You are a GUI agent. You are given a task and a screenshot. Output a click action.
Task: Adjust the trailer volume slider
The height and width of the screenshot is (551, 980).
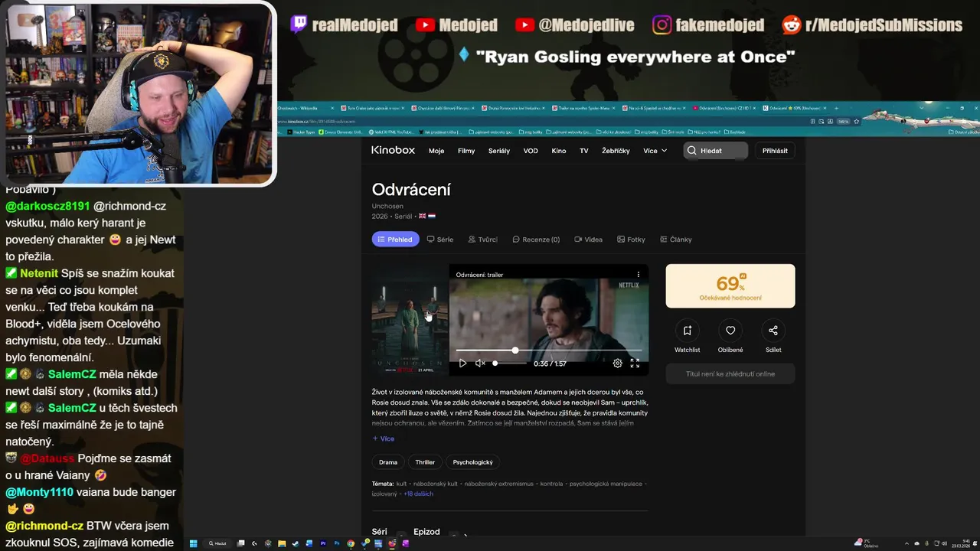tap(509, 364)
